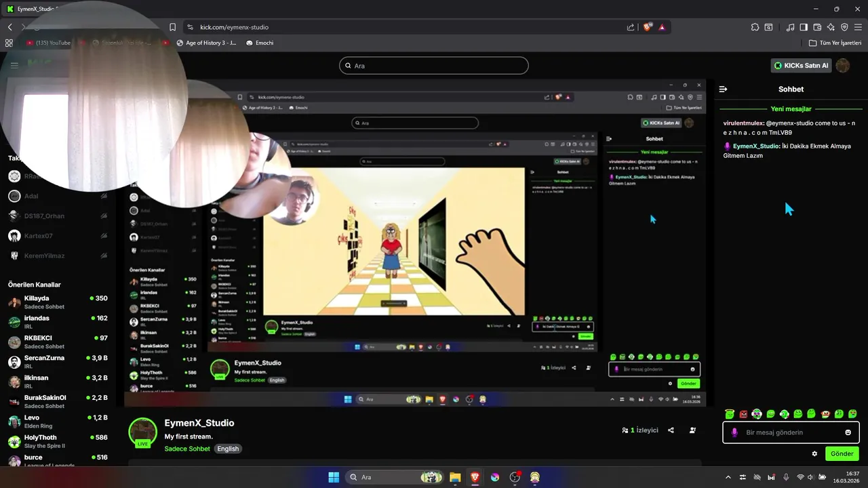Click virulentmulex username in chat
Viewport: 868px width, 488px height.
(x=743, y=123)
